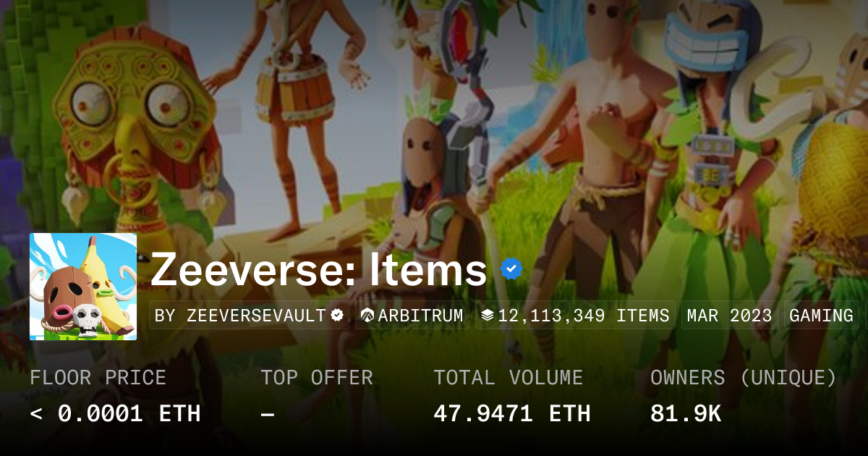
Task: Select the ARBITRUM chain tag
Action: click(412, 316)
